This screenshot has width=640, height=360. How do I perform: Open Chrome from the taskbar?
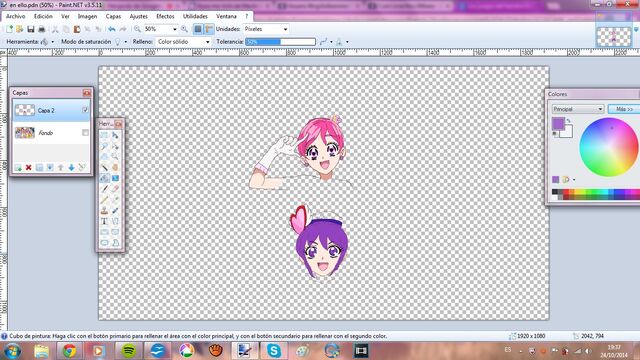(x=69, y=351)
